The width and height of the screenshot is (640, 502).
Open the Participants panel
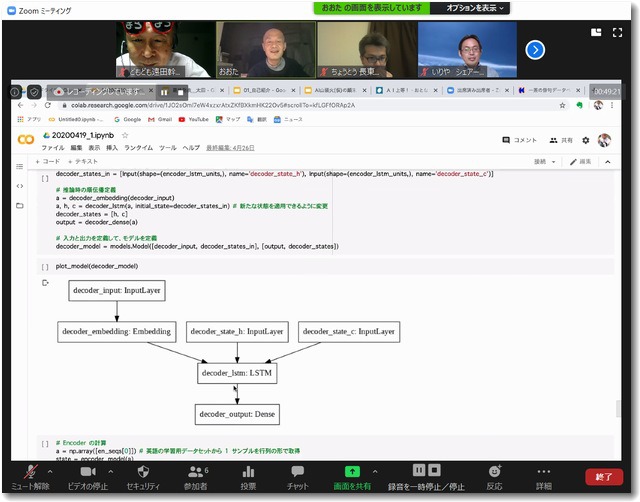[196, 477]
